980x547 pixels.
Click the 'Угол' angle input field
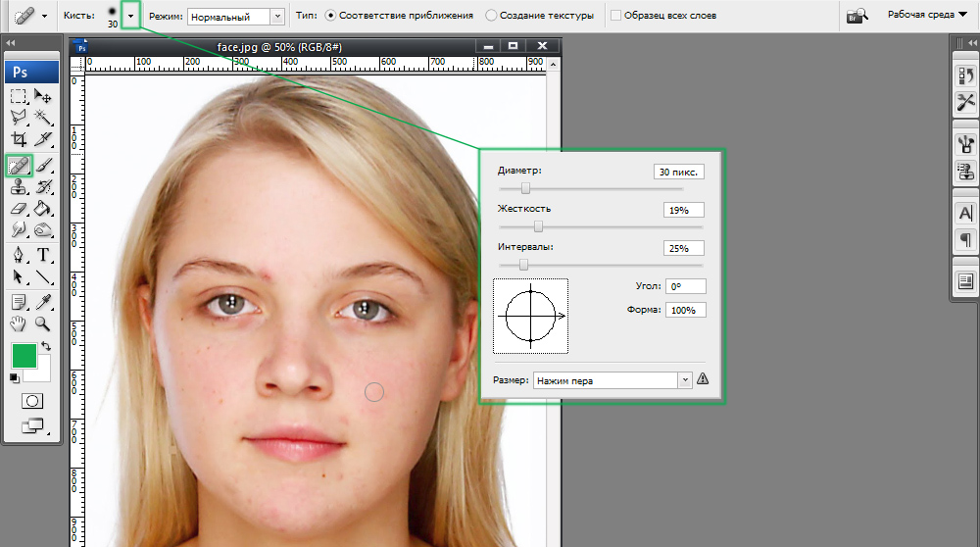click(x=685, y=286)
